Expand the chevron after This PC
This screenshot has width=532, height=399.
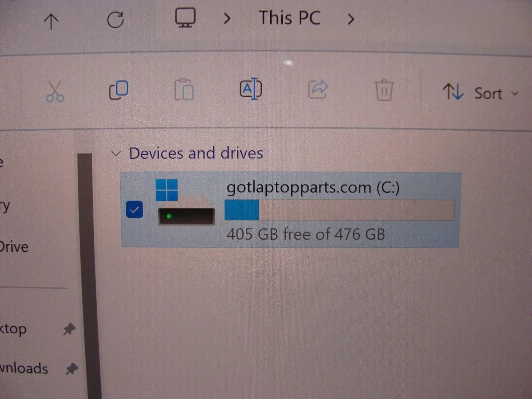351,19
